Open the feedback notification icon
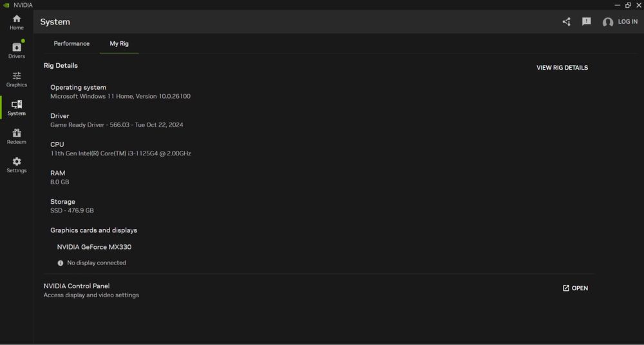This screenshot has width=644, height=345. click(587, 21)
